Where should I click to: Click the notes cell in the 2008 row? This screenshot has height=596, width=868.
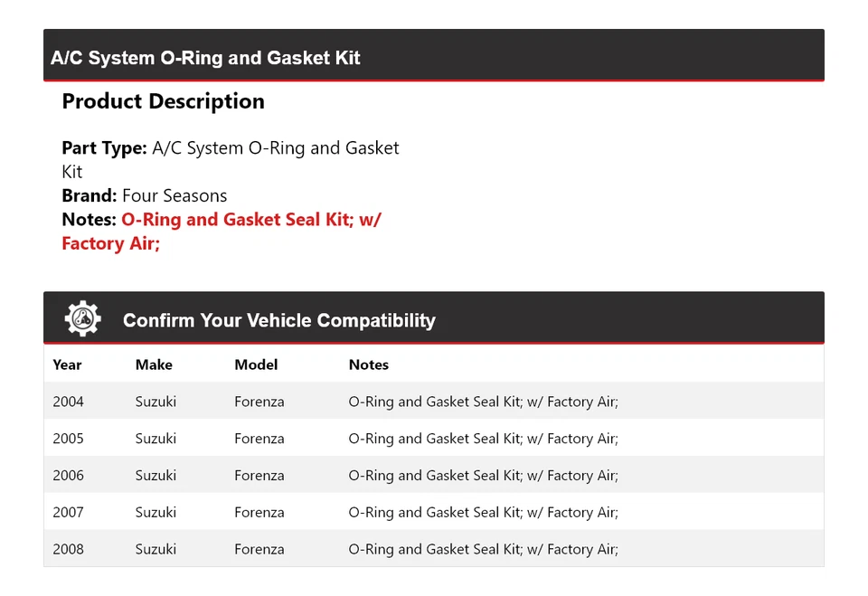[x=483, y=549]
